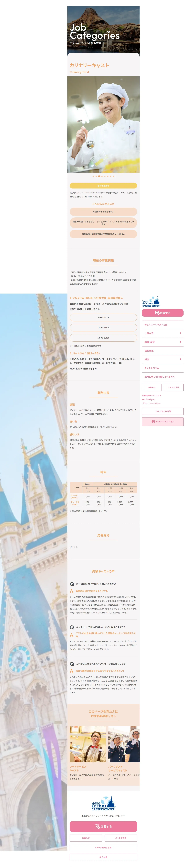Click the footer 応募する apply button
186x868 pixels.
pos(103,827)
